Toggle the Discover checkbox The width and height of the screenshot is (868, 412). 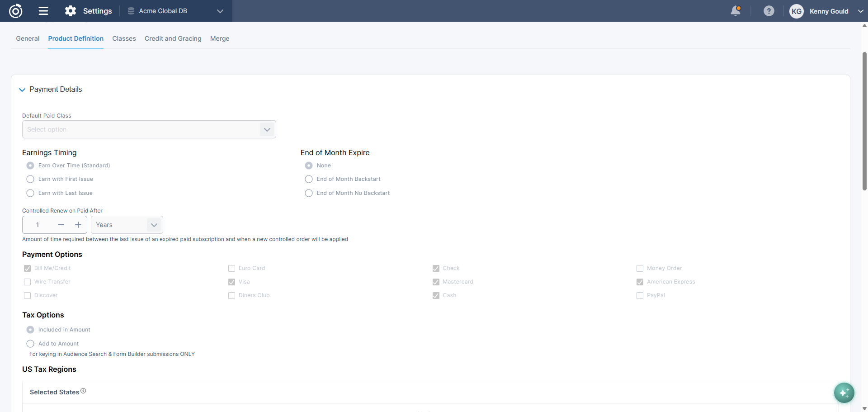[28, 295]
